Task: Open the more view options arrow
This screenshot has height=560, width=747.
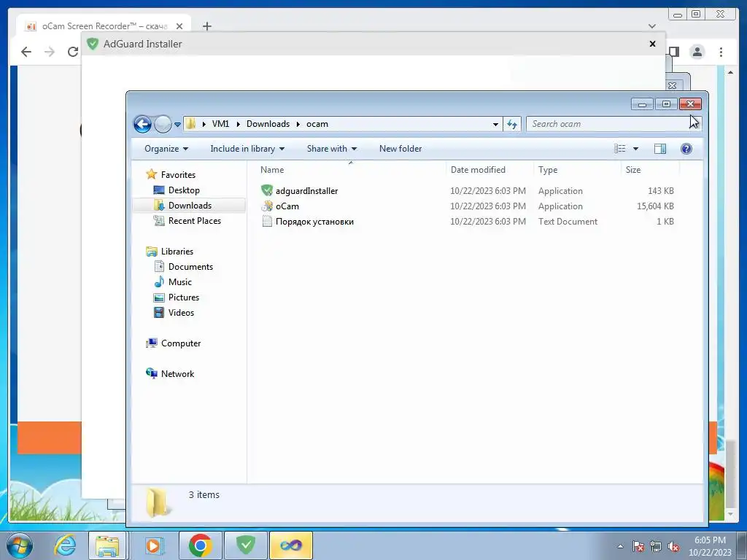Action: pyautogui.click(x=635, y=149)
